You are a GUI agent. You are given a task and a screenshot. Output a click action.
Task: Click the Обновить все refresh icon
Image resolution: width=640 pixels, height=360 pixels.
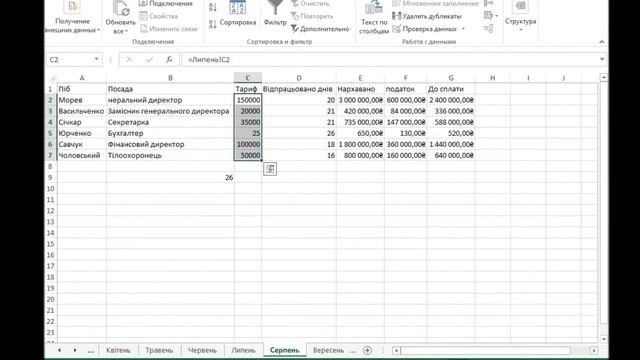pos(120,8)
